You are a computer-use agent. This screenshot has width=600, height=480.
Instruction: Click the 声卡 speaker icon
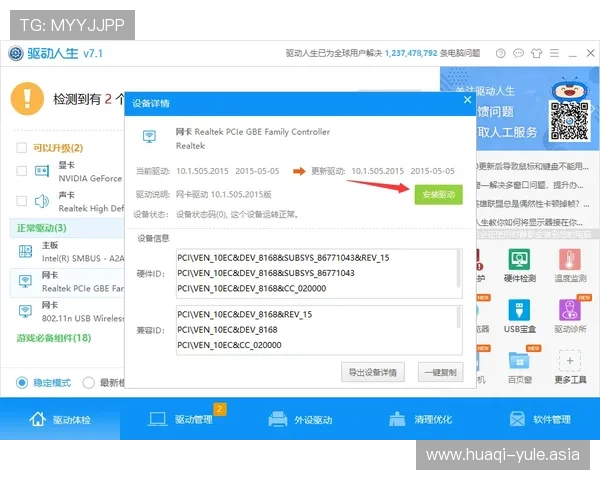coord(42,201)
